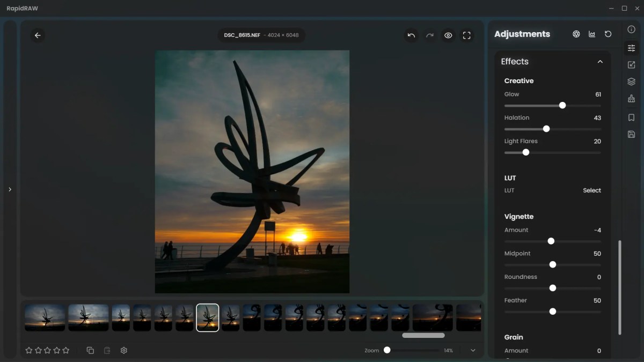Click the histogram icon above Adjustments

click(x=592, y=33)
